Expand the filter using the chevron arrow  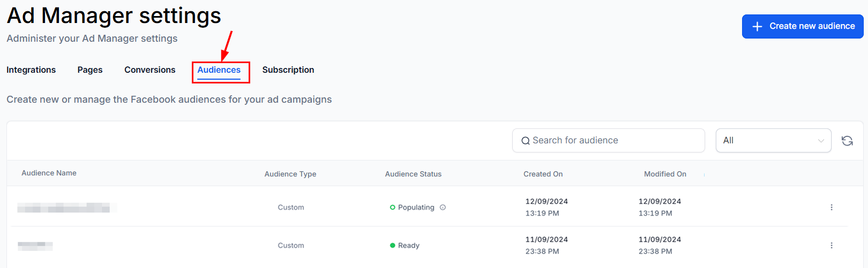tap(821, 141)
